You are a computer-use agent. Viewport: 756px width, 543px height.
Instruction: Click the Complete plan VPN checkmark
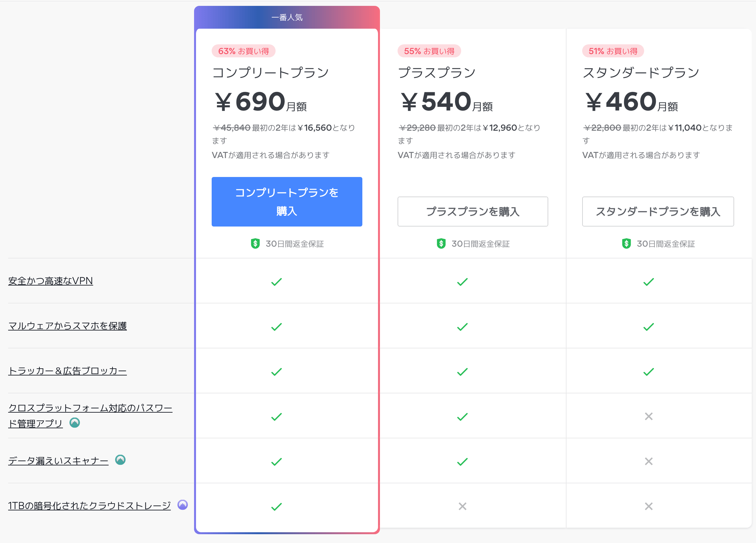click(x=276, y=282)
